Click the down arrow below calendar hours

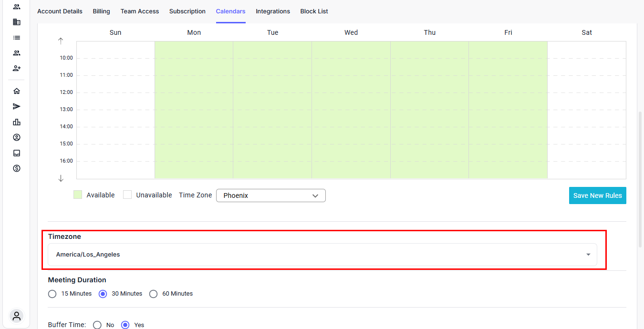61,178
